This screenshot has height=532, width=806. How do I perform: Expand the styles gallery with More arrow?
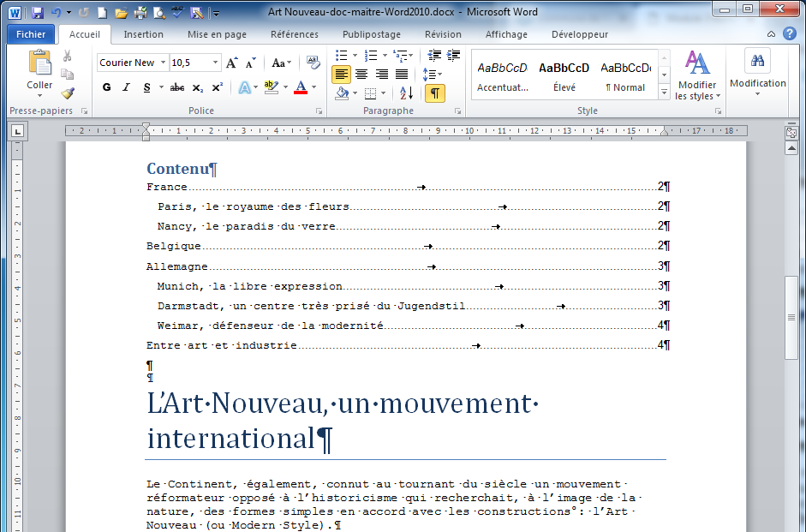click(664, 93)
